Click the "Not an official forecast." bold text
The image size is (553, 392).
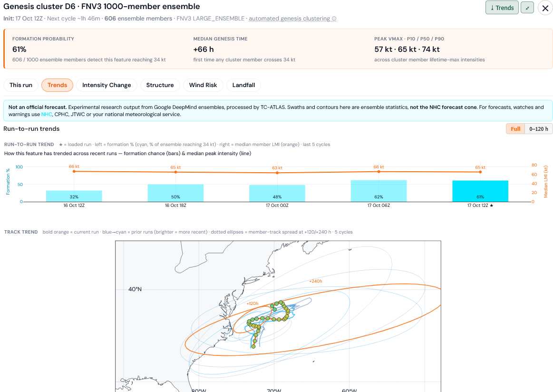pos(38,107)
